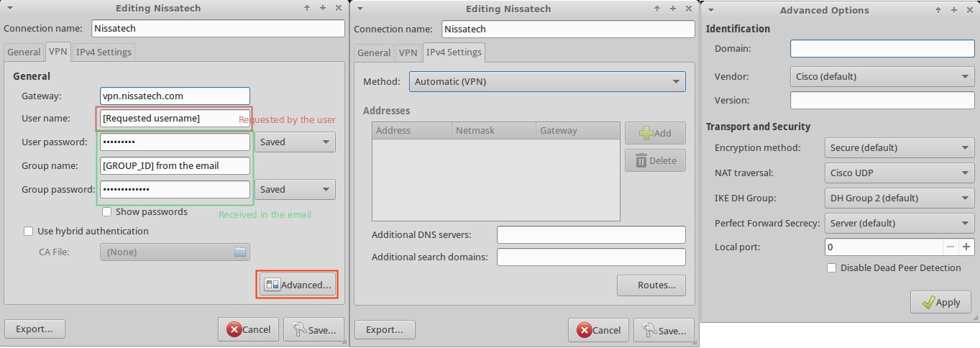Click shade arrow icon in middle window title

click(656, 9)
